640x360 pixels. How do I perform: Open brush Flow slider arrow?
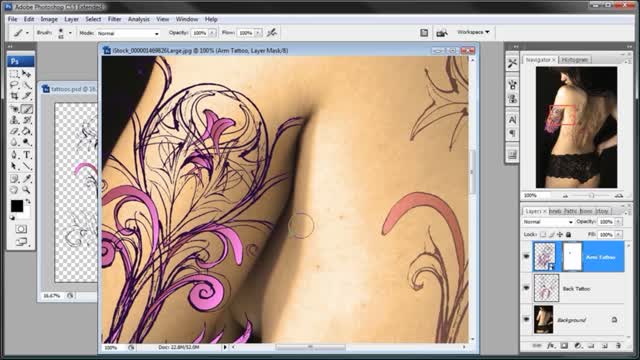coord(258,33)
